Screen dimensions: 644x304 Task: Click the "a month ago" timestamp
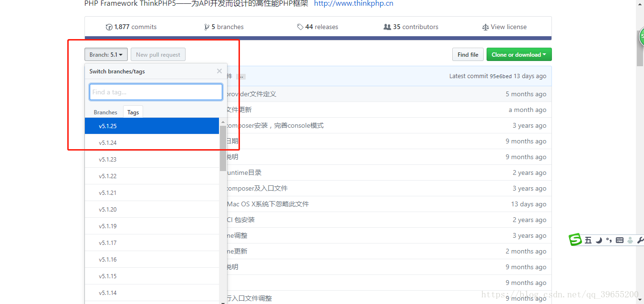[528, 110]
